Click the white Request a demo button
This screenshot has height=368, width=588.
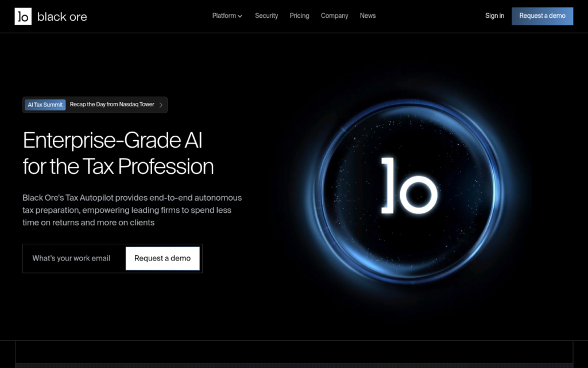click(x=163, y=258)
